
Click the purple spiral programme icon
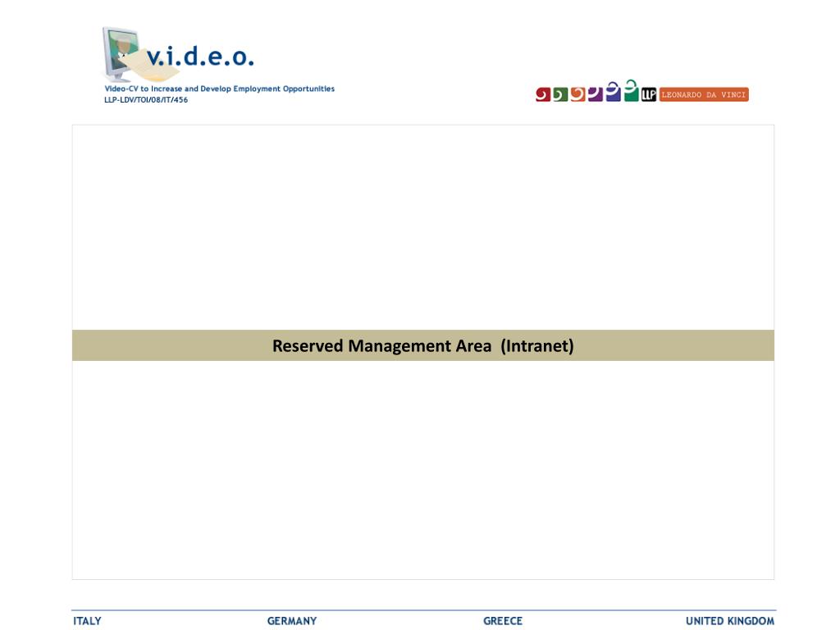[x=596, y=94]
